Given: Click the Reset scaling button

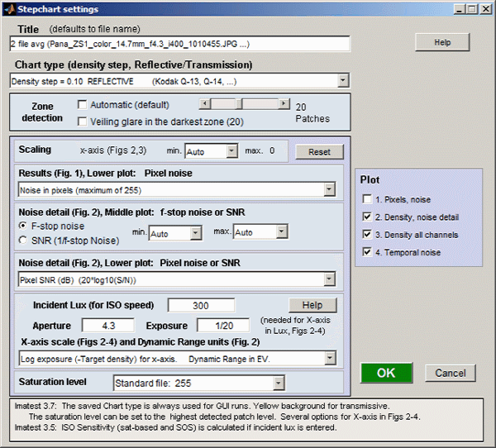Looking at the screenshot, I should (x=319, y=152).
